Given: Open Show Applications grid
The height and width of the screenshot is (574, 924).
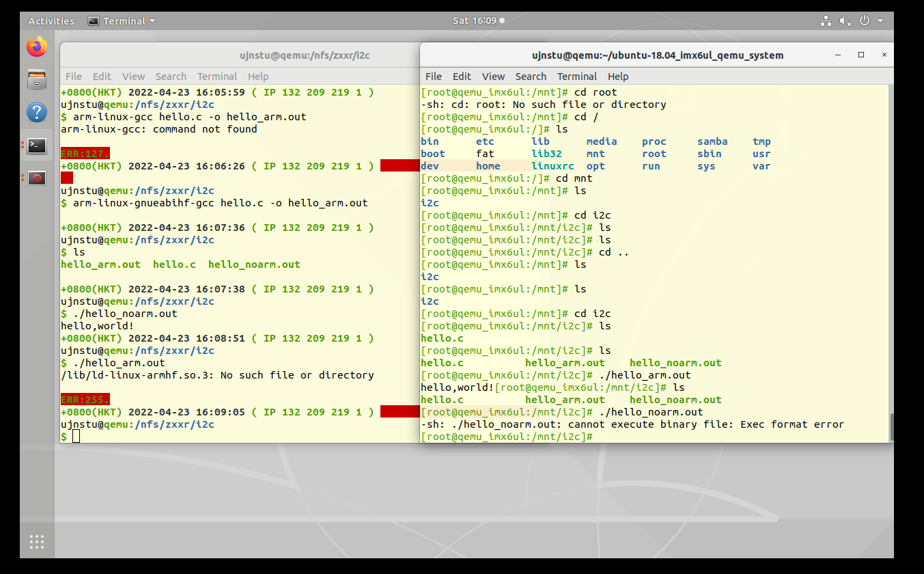Looking at the screenshot, I should pyautogui.click(x=37, y=541).
